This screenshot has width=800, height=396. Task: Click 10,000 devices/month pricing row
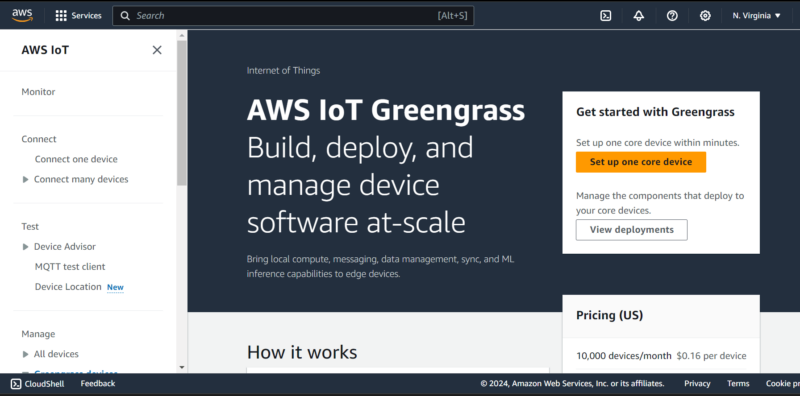(661, 356)
